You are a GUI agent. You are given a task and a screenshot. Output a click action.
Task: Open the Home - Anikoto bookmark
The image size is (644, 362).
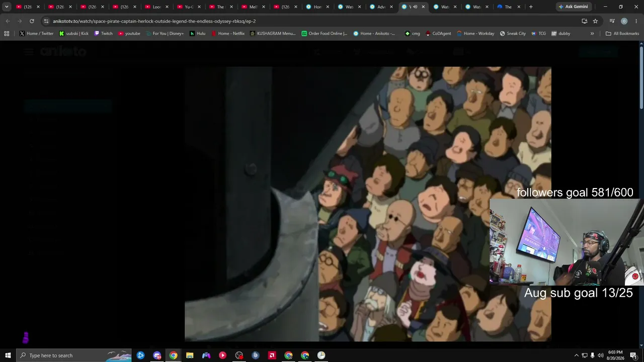tap(374, 34)
